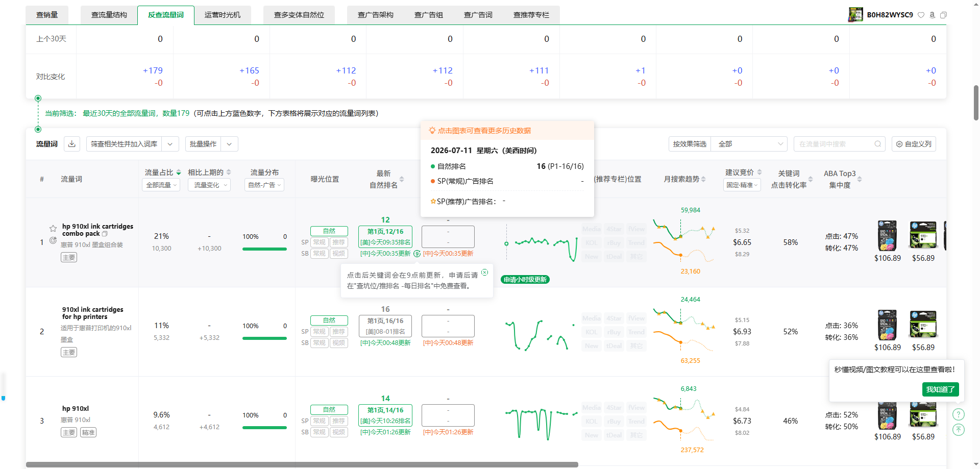980x469 pixels.
Task: Open the 查广告组 tab
Action: click(429, 15)
